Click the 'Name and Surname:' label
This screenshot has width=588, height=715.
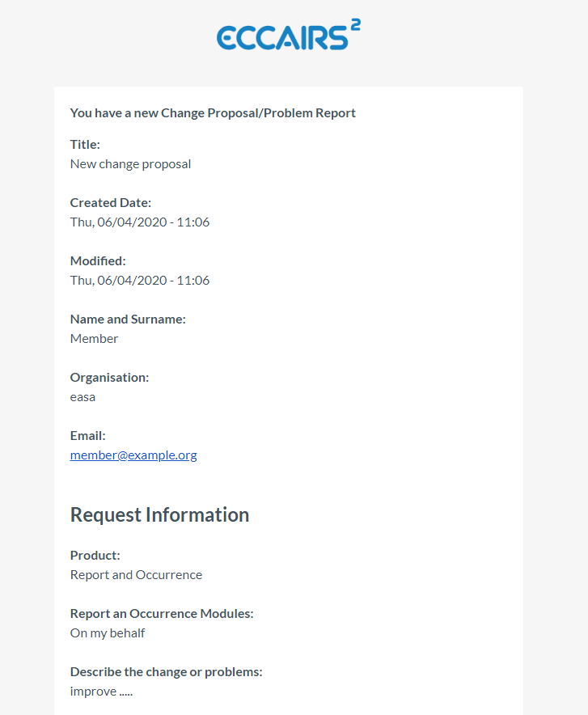click(128, 319)
